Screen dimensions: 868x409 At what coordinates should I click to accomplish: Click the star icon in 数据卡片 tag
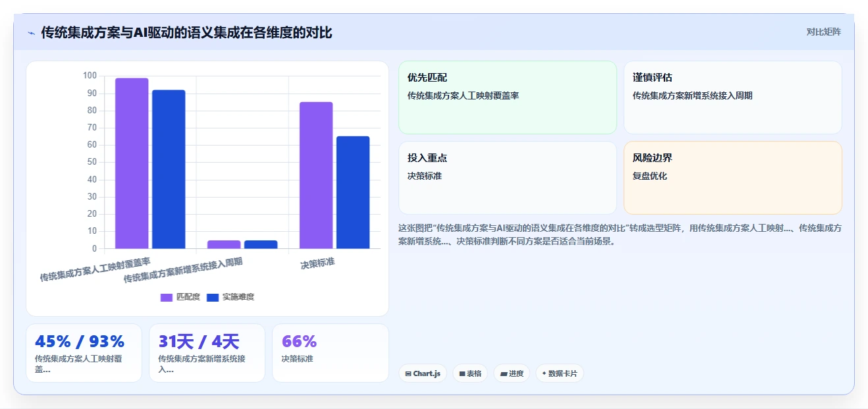coord(544,373)
